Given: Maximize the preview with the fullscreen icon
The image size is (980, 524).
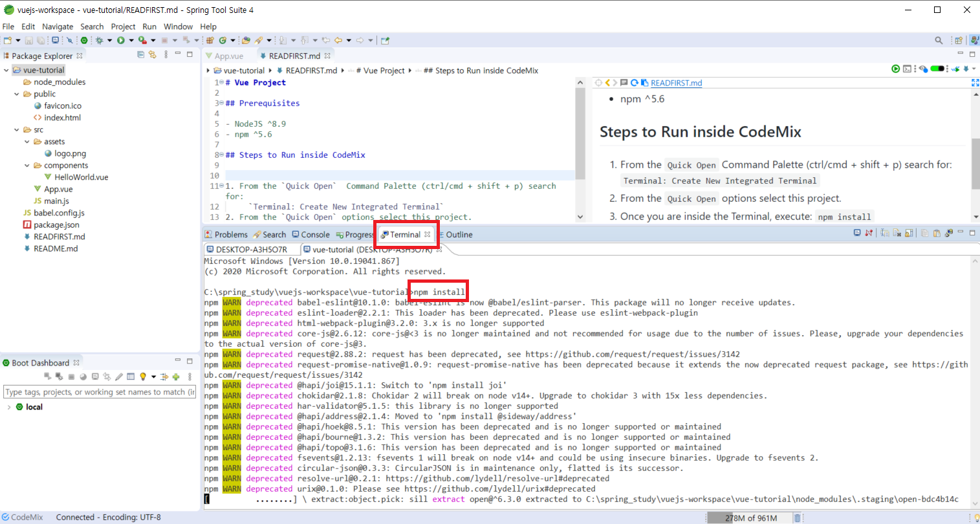Looking at the screenshot, I should [974, 82].
